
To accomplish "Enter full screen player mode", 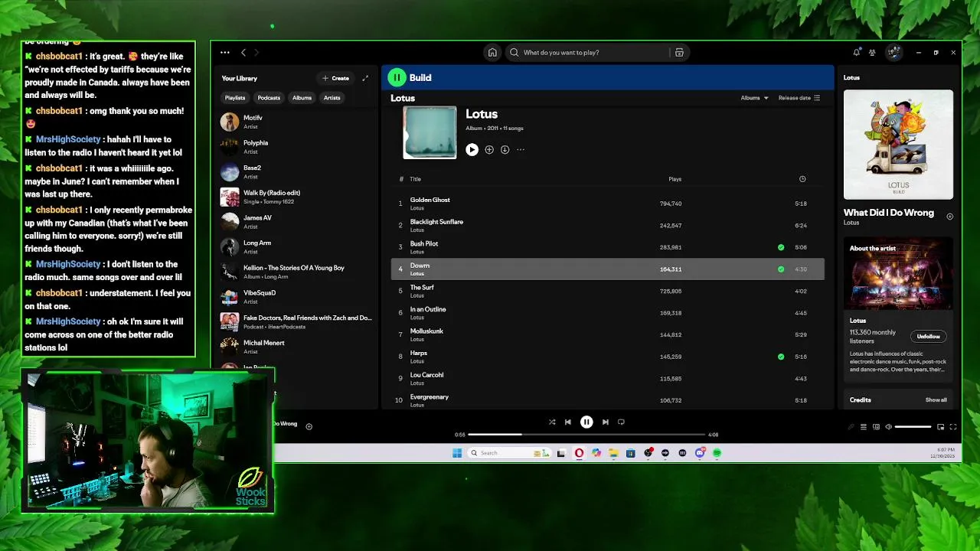I will point(953,427).
